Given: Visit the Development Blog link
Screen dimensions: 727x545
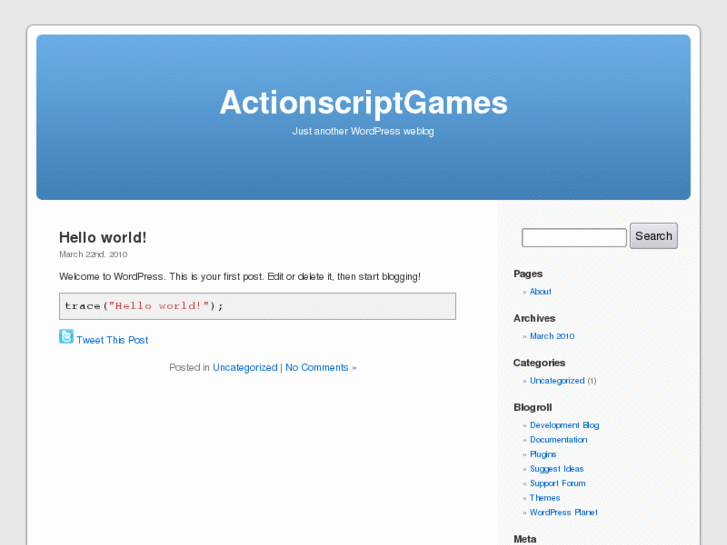Looking at the screenshot, I should 564,425.
